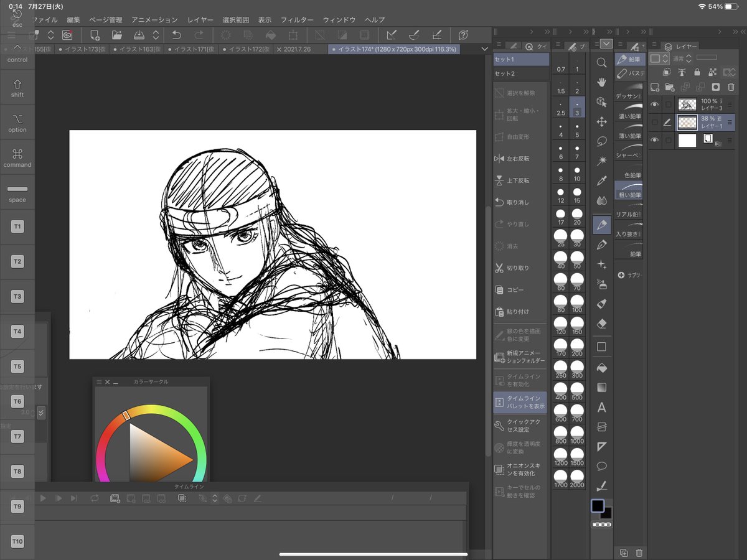Viewport: 747px width, 560px height.
Task: Hide レイヤー3 using its eye icon
Action: tap(654, 105)
